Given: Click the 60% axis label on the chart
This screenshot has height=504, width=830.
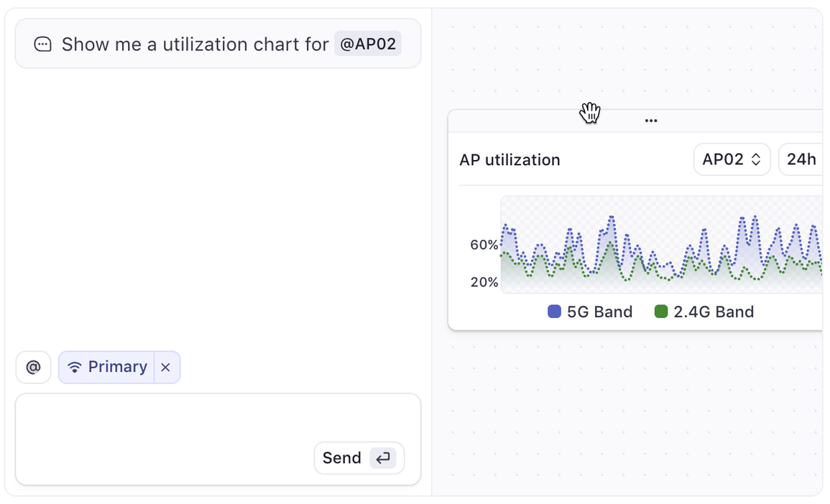Looking at the screenshot, I should (x=484, y=245).
